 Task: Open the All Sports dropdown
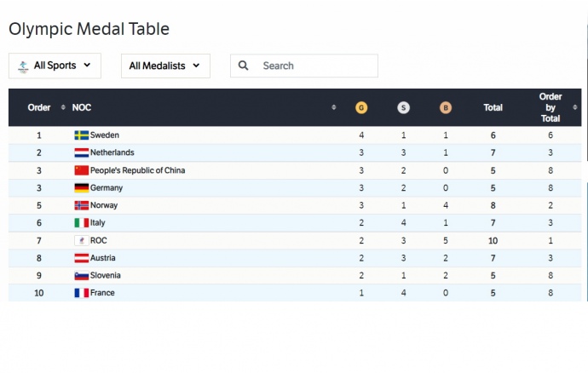pos(55,66)
